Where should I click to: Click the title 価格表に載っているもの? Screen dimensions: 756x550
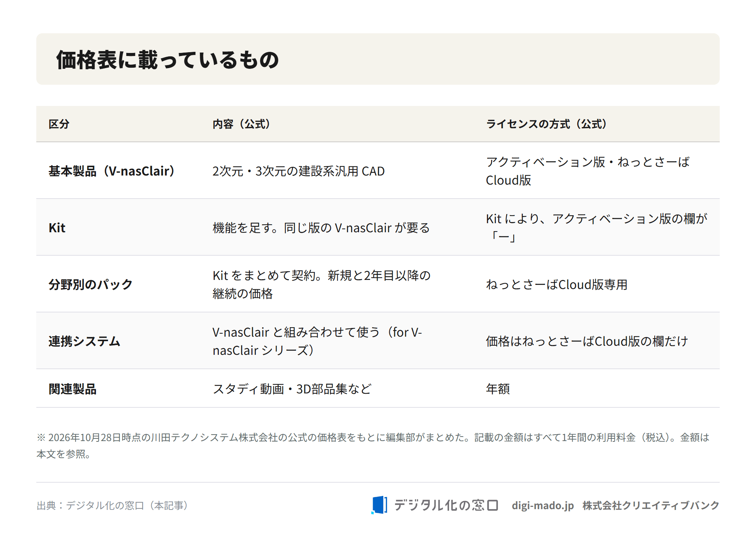pyautogui.click(x=167, y=60)
